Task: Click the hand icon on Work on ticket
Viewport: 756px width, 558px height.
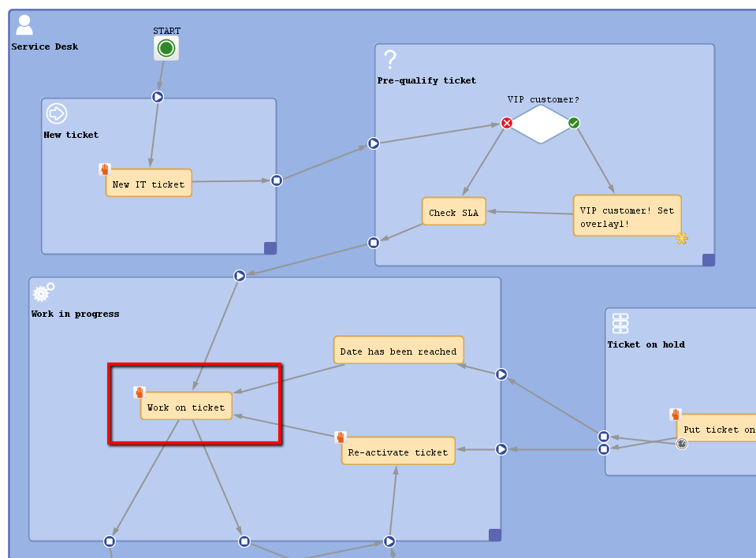Action: [140, 392]
